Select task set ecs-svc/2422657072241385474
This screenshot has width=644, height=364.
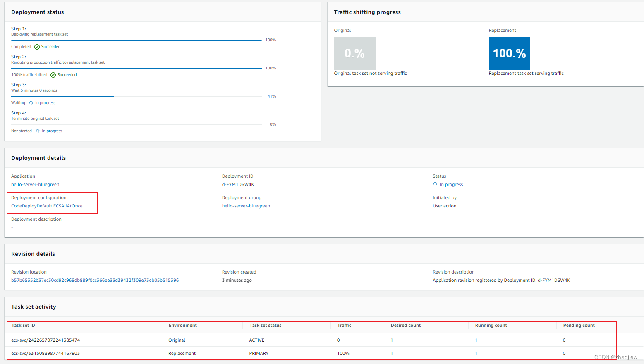(45, 340)
